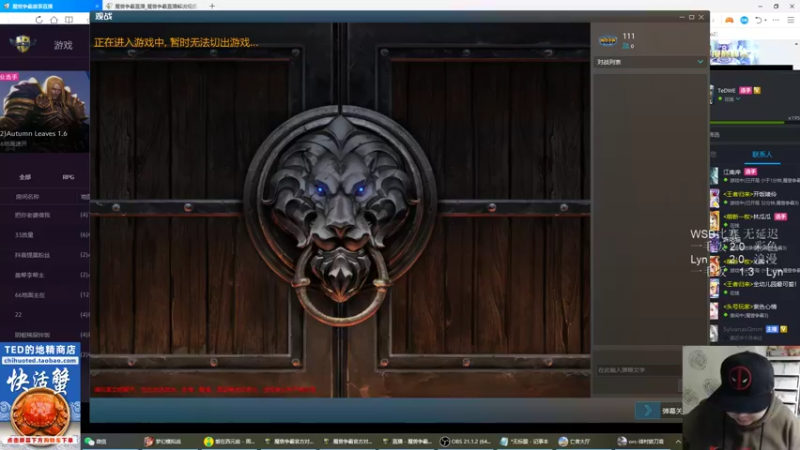Open the 游戏 section in sidebar

coord(63,45)
